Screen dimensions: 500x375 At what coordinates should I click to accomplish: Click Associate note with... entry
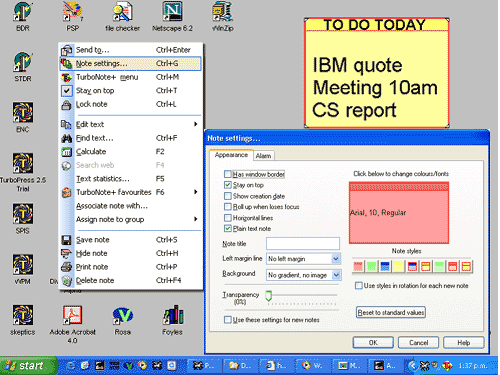coord(131,206)
